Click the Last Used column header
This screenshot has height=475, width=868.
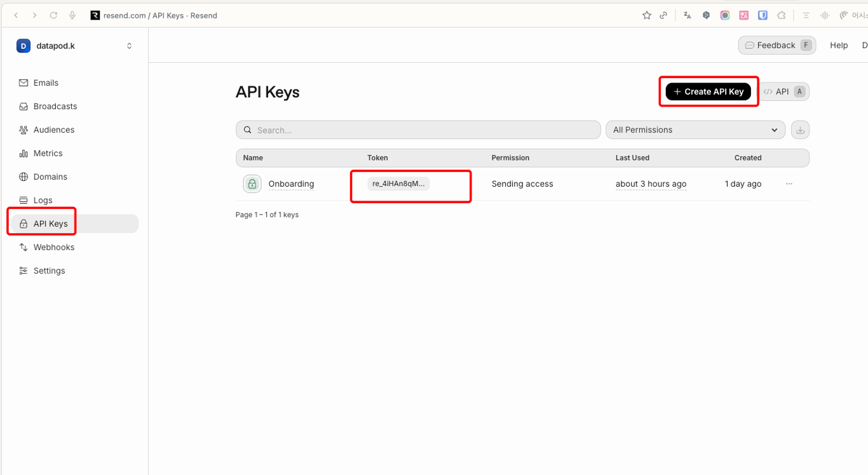632,157
